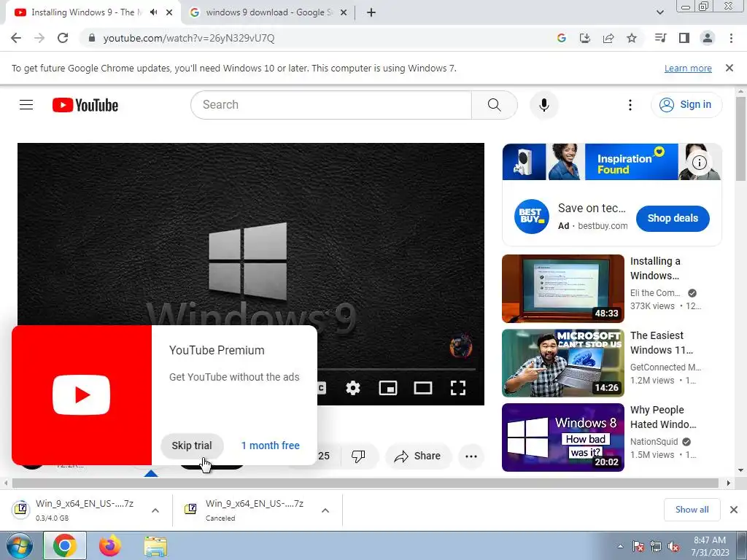Click the Inspiration Found ad banner
The width and height of the screenshot is (747, 560).
(x=612, y=162)
